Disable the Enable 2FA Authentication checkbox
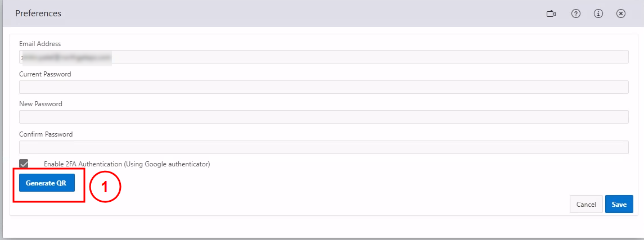The image size is (644, 240). (24, 164)
